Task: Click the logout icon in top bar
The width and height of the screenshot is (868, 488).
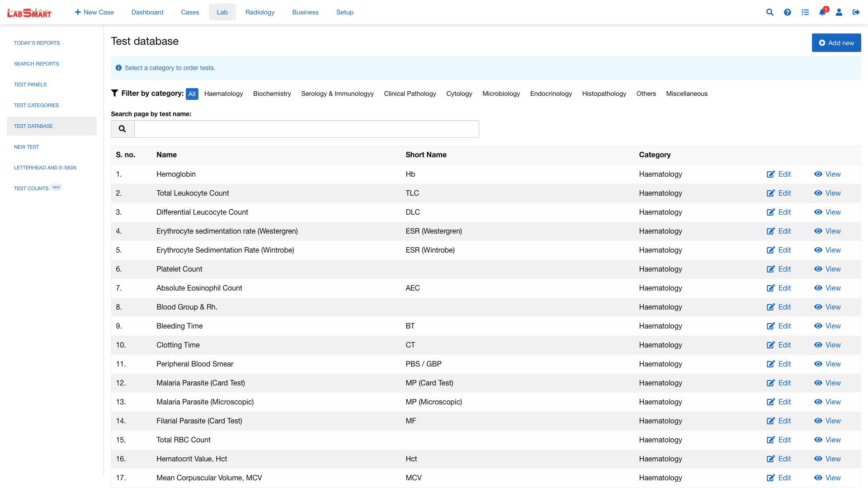Action: coord(856,12)
